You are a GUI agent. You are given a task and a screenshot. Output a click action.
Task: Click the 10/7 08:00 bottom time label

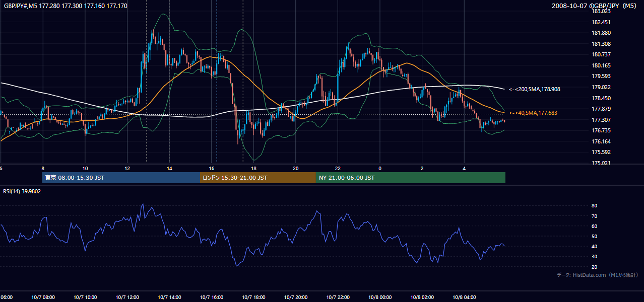pos(43,297)
